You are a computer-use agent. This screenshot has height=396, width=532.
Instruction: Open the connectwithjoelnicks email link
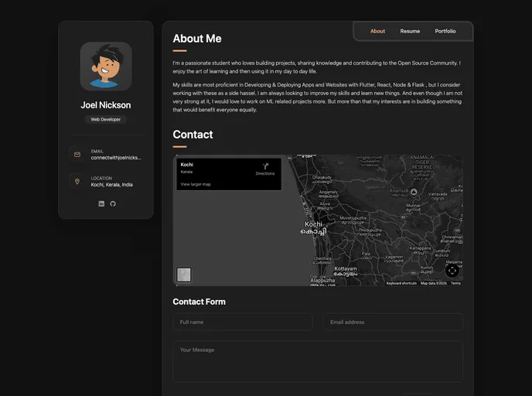click(116, 158)
